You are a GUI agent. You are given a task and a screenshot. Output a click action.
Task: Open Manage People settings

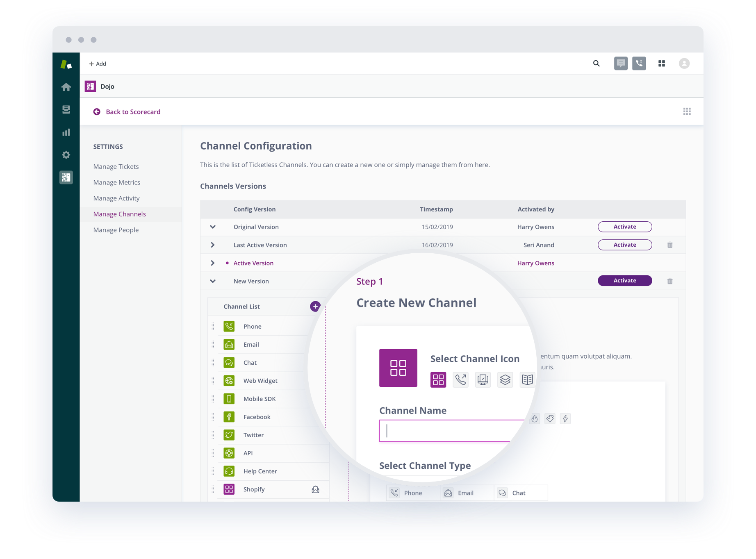[116, 230]
